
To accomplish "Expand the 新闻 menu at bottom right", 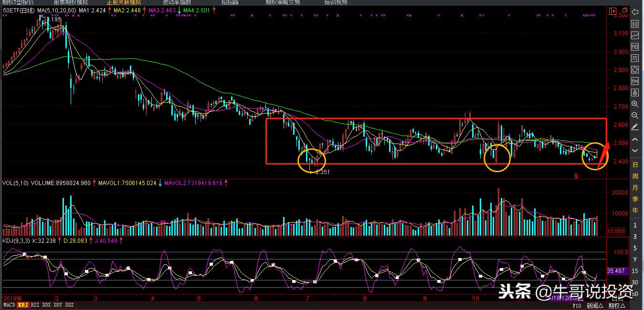I will [x=595, y=306].
